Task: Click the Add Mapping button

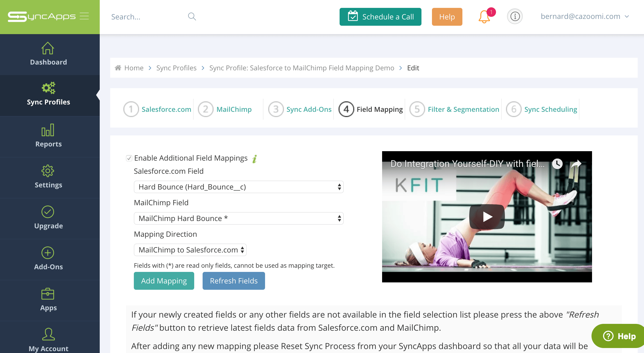Action: (x=164, y=280)
